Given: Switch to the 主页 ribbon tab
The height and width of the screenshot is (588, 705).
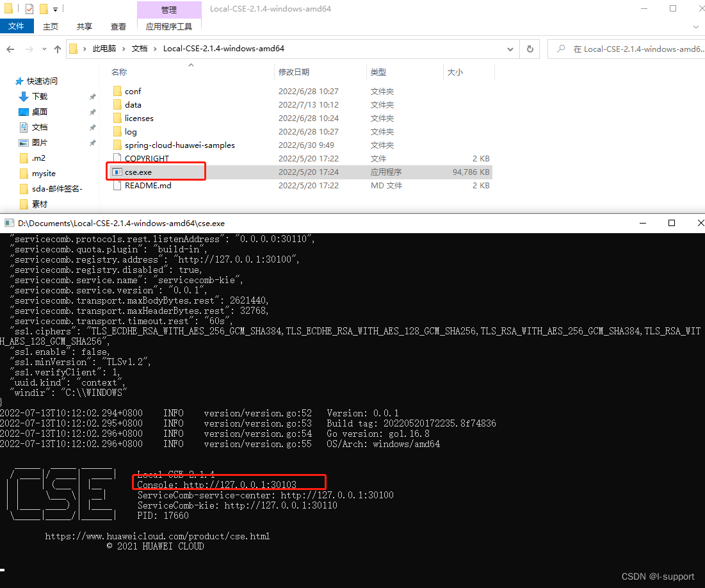Looking at the screenshot, I should coord(51,26).
